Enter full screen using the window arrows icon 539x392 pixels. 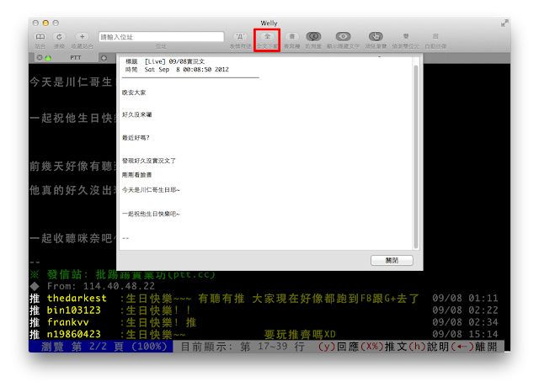click(504, 23)
